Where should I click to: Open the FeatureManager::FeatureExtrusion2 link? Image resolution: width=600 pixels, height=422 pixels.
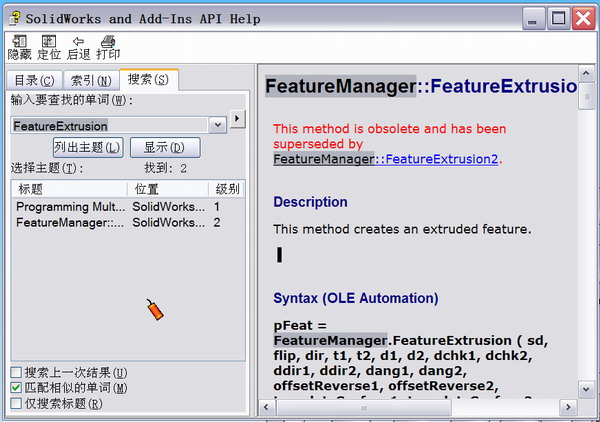[386, 159]
